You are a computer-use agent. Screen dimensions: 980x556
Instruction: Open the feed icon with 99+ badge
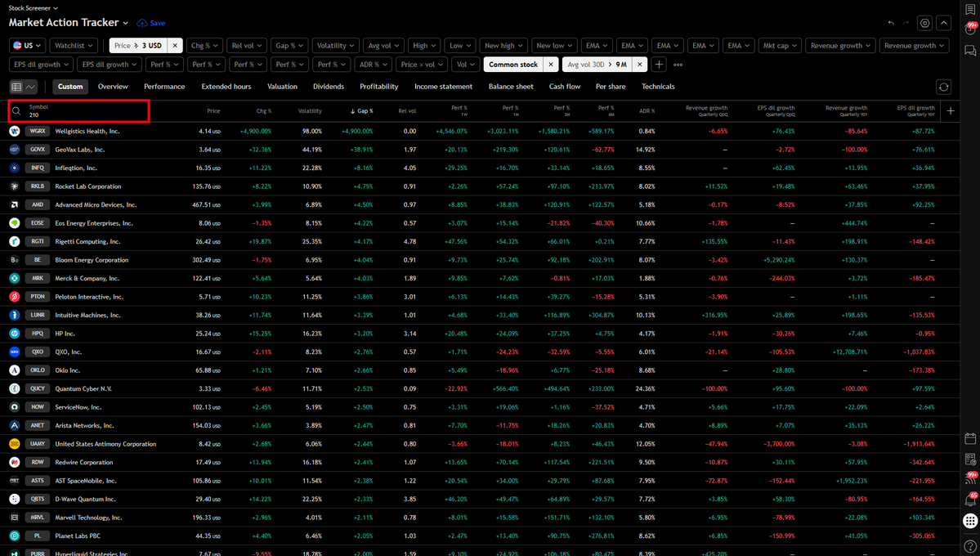click(970, 479)
